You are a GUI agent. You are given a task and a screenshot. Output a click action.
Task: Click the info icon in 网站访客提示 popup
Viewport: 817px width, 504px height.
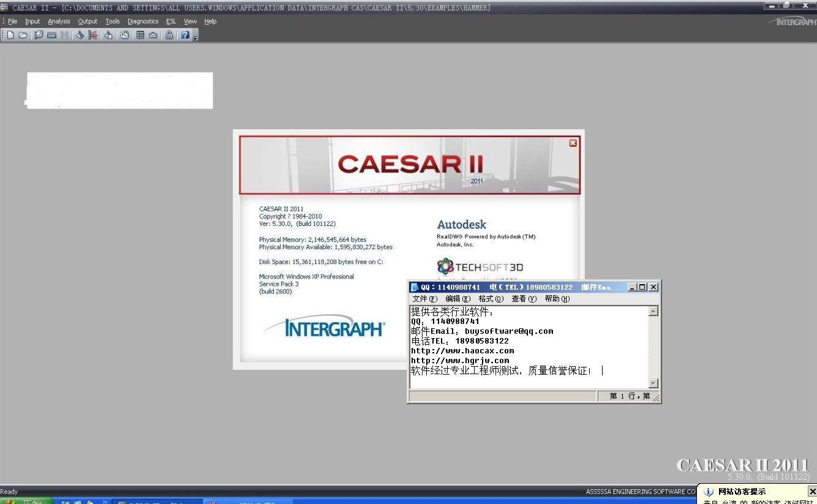click(709, 492)
